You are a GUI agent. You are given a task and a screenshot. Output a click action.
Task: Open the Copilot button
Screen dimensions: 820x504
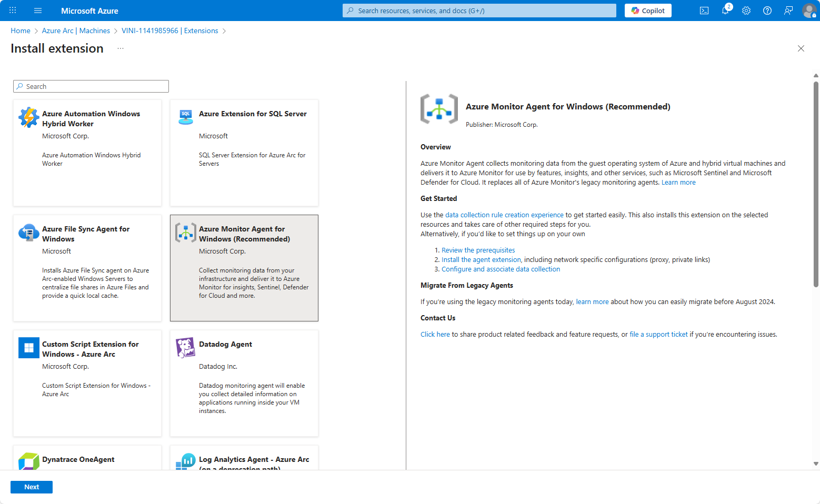pos(648,11)
